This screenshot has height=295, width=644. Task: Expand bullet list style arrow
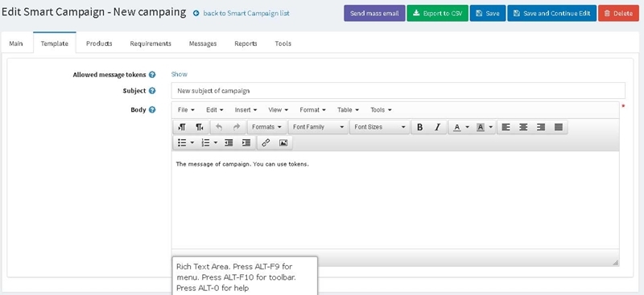pos(192,142)
